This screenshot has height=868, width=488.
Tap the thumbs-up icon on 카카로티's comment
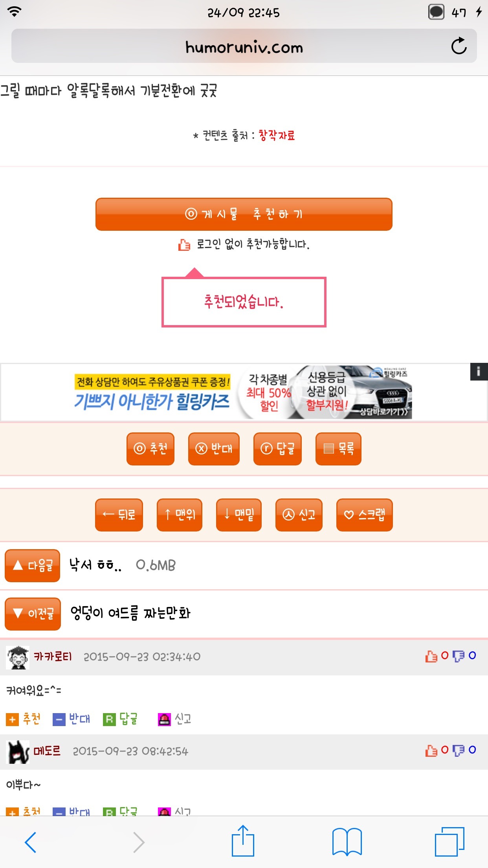(431, 656)
